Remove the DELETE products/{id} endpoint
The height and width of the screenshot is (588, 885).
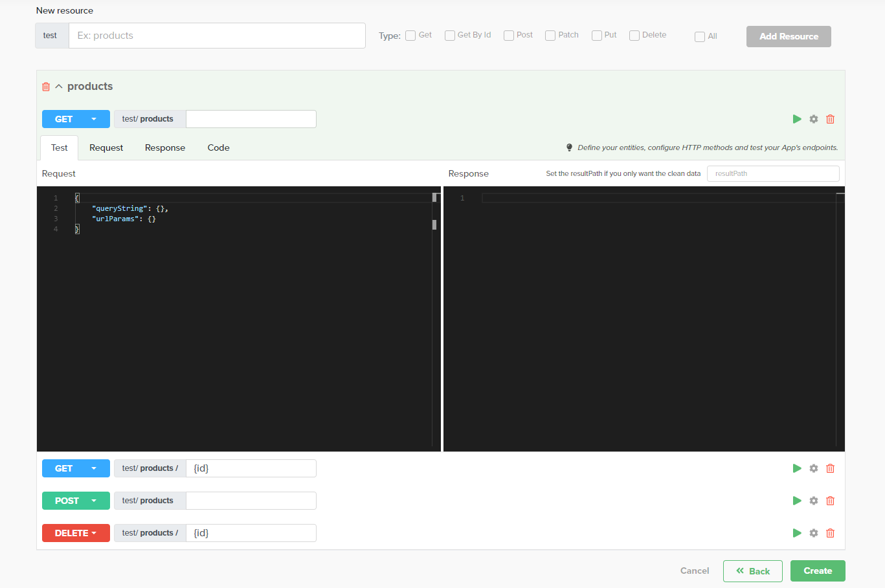(831, 533)
